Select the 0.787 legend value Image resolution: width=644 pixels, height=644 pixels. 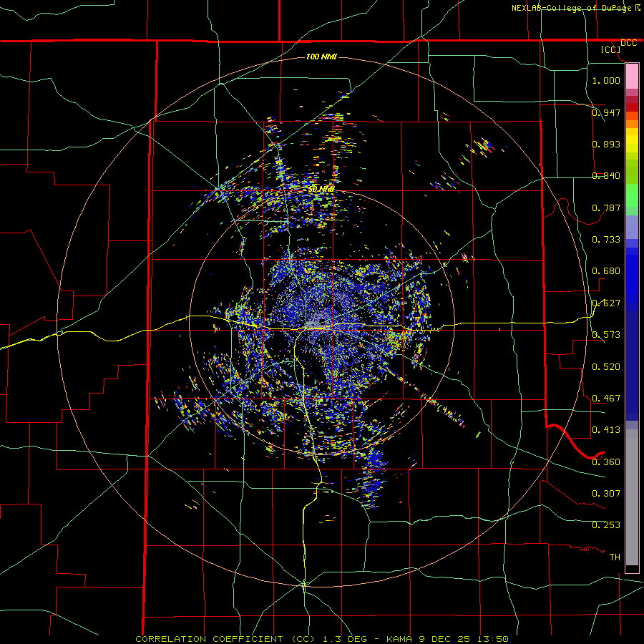pyautogui.click(x=606, y=208)
